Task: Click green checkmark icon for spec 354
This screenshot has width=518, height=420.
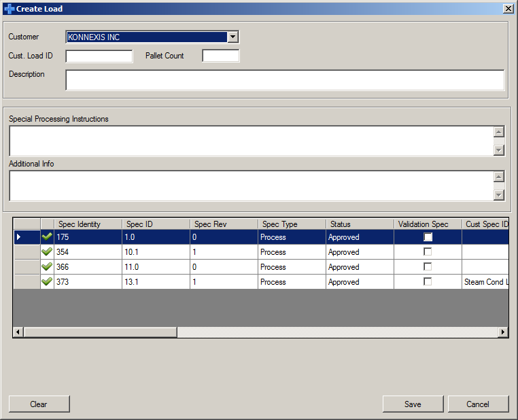Action: 47,252
